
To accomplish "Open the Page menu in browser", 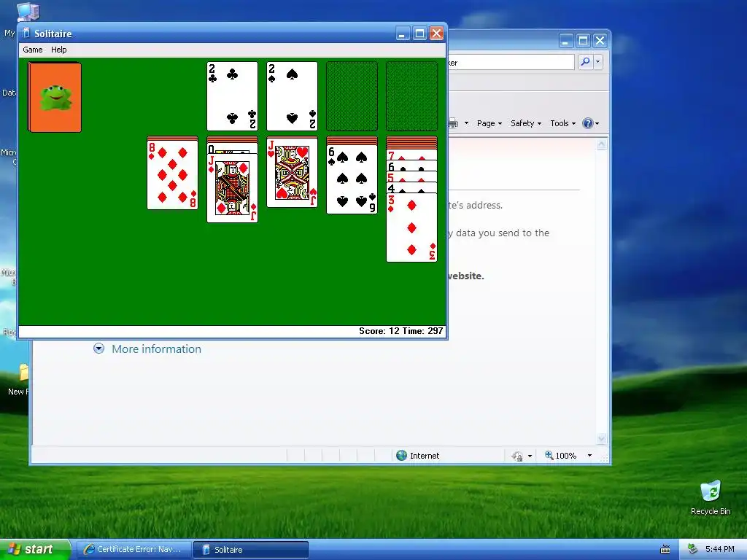I will (489, 123).
